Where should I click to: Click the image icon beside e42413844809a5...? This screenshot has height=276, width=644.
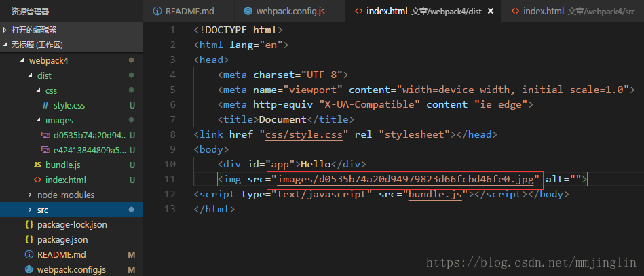[45, 150]
